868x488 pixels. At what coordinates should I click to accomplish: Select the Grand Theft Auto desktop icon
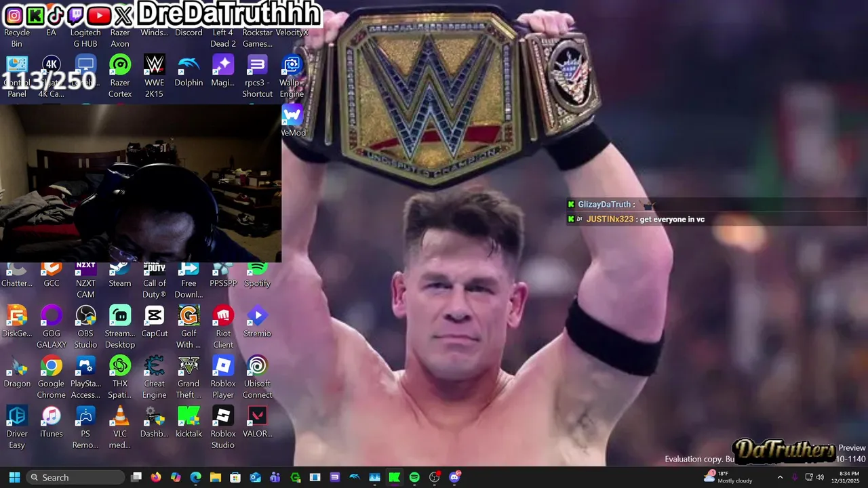pos(189,377)
